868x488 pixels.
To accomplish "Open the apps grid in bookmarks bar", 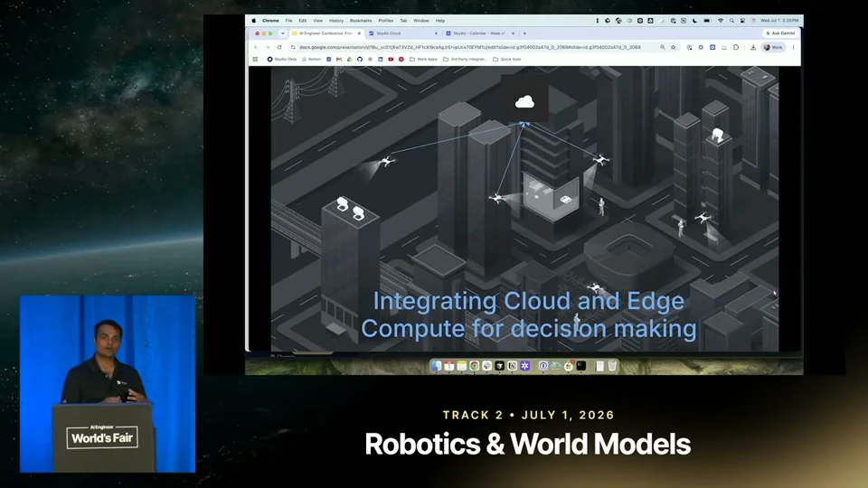I will [x=255, y=60].
